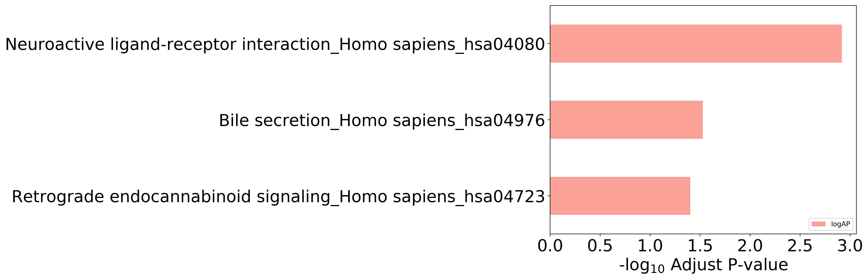Click the 1.5 x-axis tick label
Image resolution: width=868 pixels, height=279 pixels.
pyautogui.click(x=700, y=246)
